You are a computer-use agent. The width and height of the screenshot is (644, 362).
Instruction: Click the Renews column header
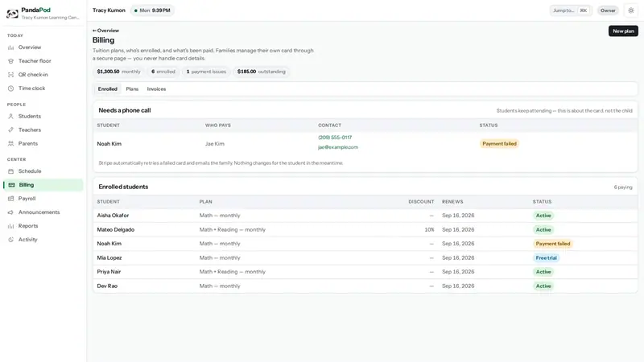pyautogui.click(x=452, y=202)
